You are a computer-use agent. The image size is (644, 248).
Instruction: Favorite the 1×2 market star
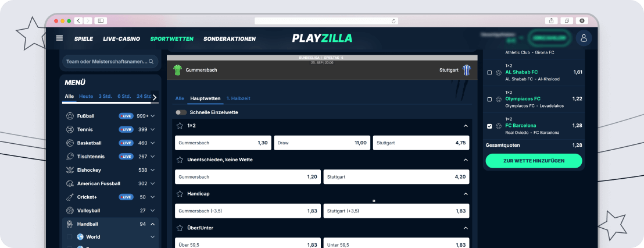tap(180, 125)
